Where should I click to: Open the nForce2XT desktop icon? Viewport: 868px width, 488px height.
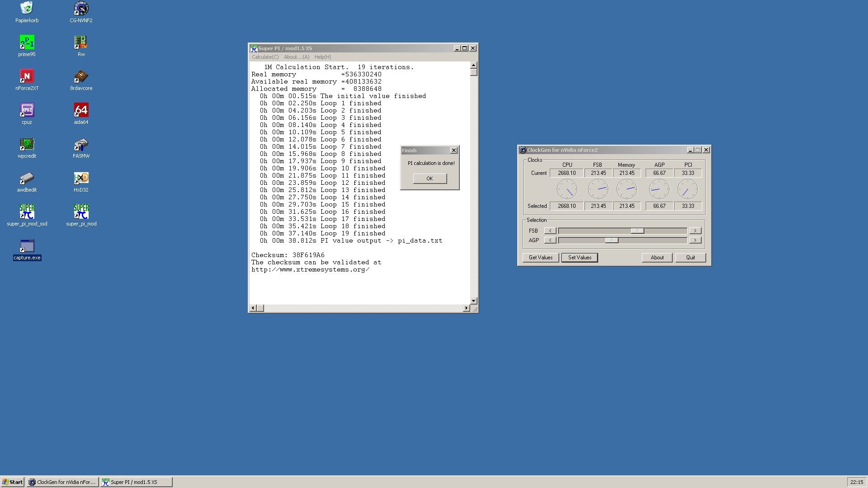coord(27,80)
